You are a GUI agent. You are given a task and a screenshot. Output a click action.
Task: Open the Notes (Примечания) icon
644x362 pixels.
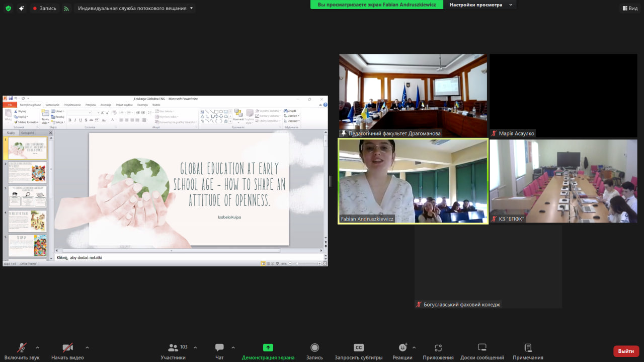pyautogui.click(x=528, y=351)
